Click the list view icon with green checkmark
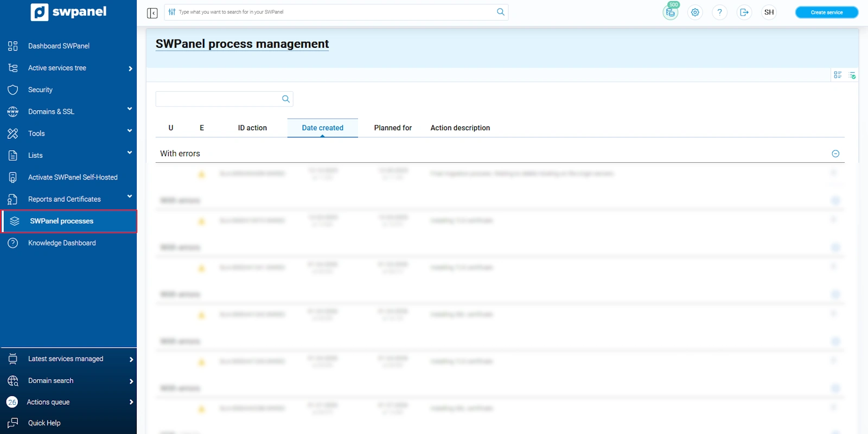The width and height of the screenshot is (868, 434). click(852, 75)
